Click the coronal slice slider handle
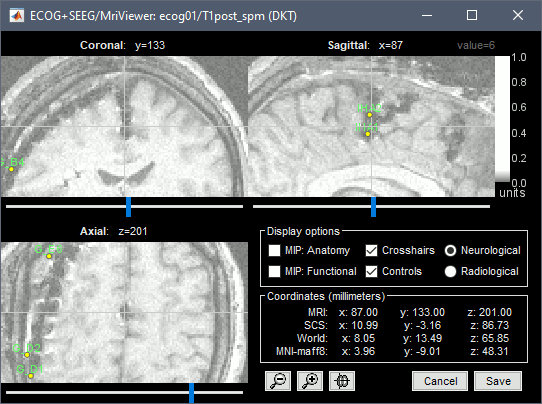Image resolution: width=542 pixels, height=404 pixels. 128,207
